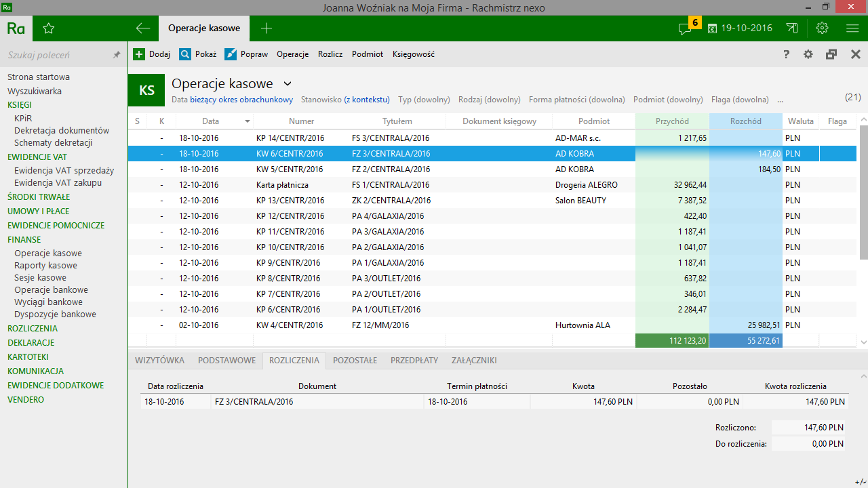Open the Rozlicz toolbar menu
The image size is (868, 488).
tap(330, 54)
